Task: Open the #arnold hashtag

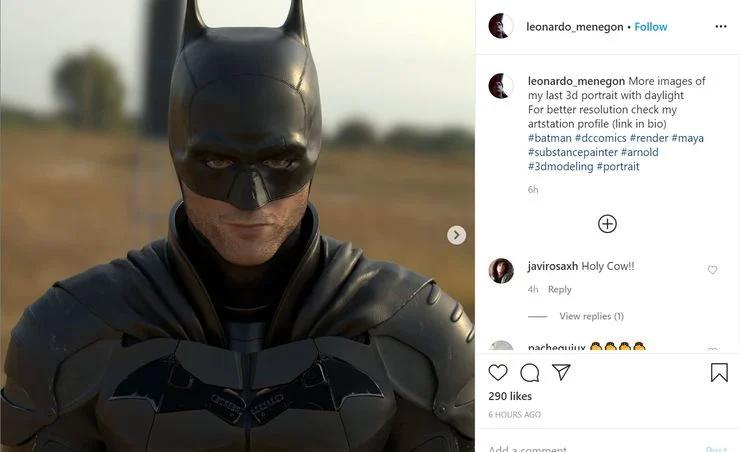Action: pos(640,152)
